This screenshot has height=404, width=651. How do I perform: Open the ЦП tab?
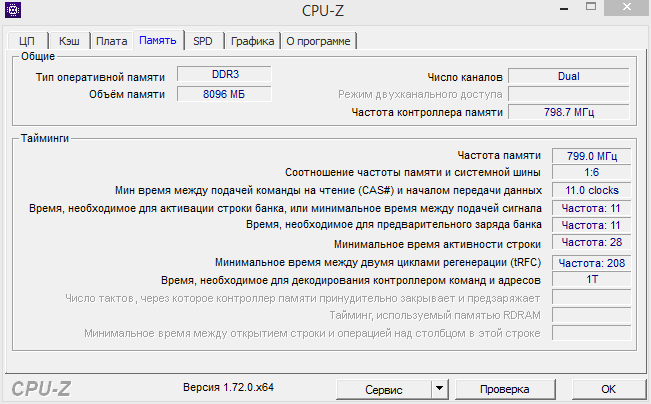pos(27,41)
